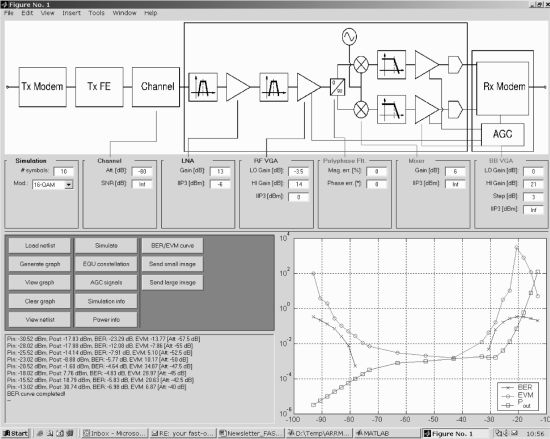This screenshot has width=550, height=439.
Task: Run the BER/EVM curve button
Action: tap(172, 246)
